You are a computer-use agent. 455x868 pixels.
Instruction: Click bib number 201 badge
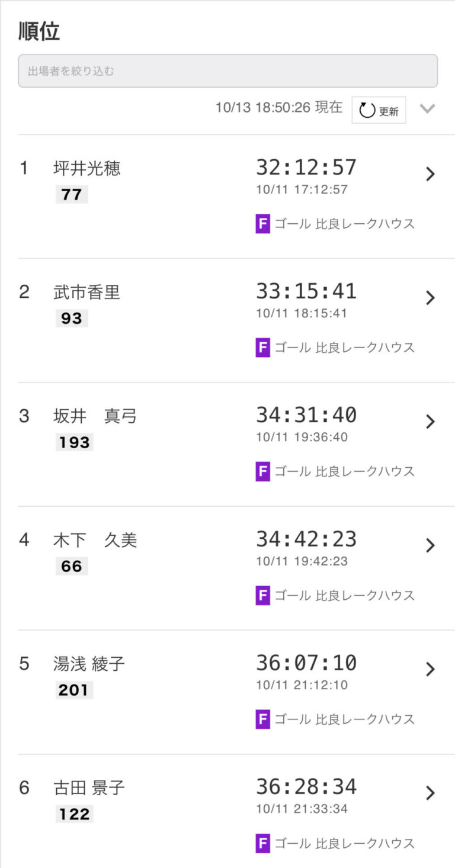pos(73,690)
